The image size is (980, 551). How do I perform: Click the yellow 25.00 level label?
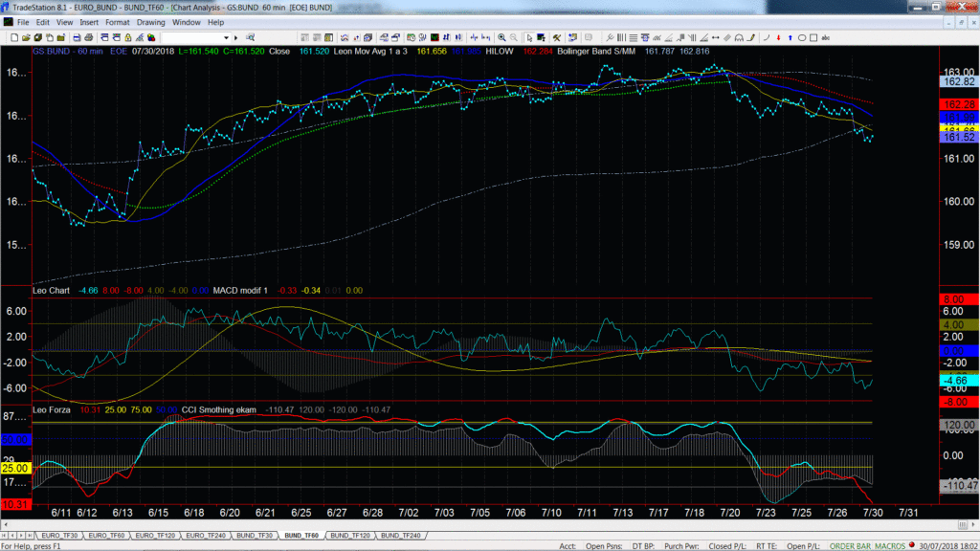tap(15, 467)
